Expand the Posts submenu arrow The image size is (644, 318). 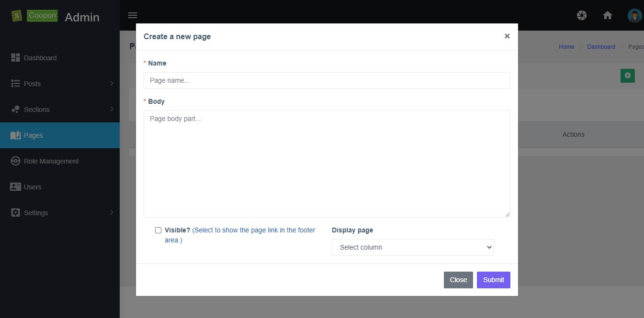(112, 84)
